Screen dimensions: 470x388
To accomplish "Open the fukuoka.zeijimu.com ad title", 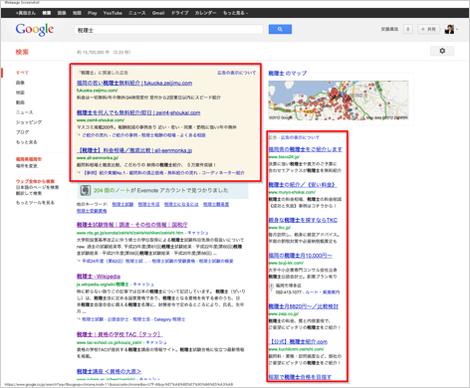I will click(x=134, y=83).
